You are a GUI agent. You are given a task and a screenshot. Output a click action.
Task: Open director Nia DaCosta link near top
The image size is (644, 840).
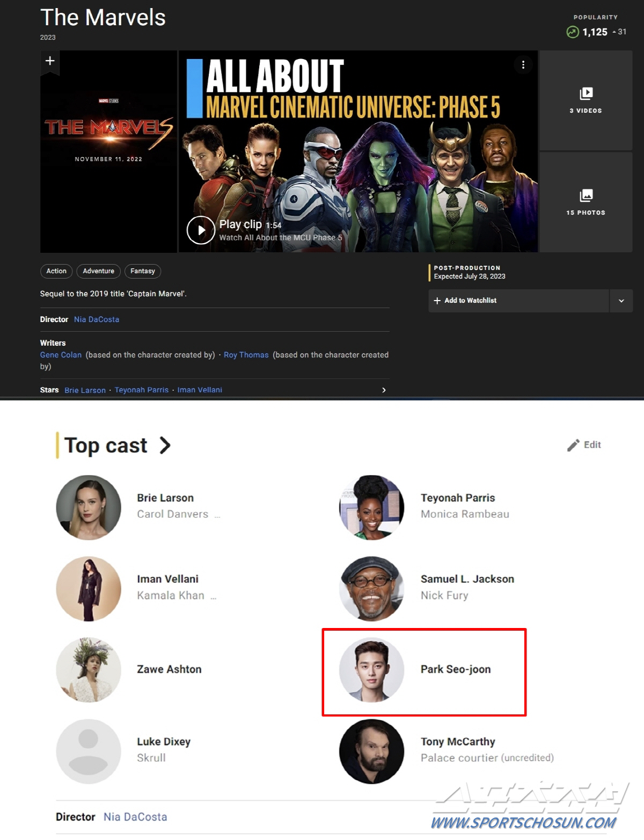[97, 319]
